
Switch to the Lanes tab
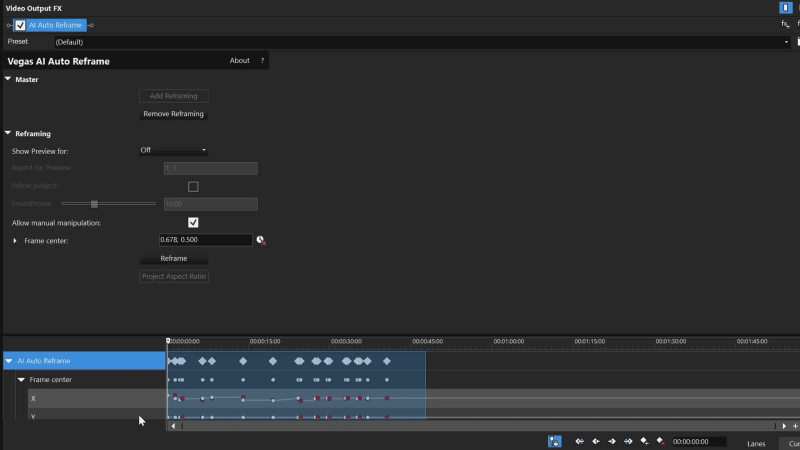click(x=756, y=444)
